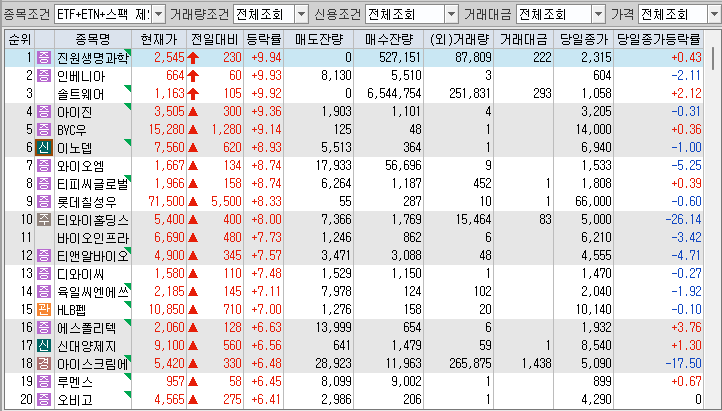Image resolution: width=722 pixels, height=411 pixels.
Task: Click 15,280 price of BYC우
Action: coord(166,129)
